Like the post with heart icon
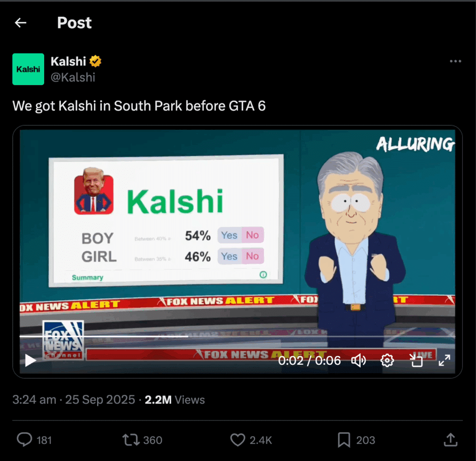Image resolution: width=476 pixels, height=461 pixels. [238, 440]
